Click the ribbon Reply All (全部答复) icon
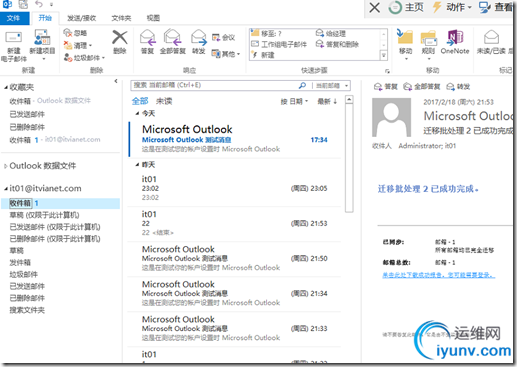Screen dimensions: 517x367 click(x=172, y=42)
